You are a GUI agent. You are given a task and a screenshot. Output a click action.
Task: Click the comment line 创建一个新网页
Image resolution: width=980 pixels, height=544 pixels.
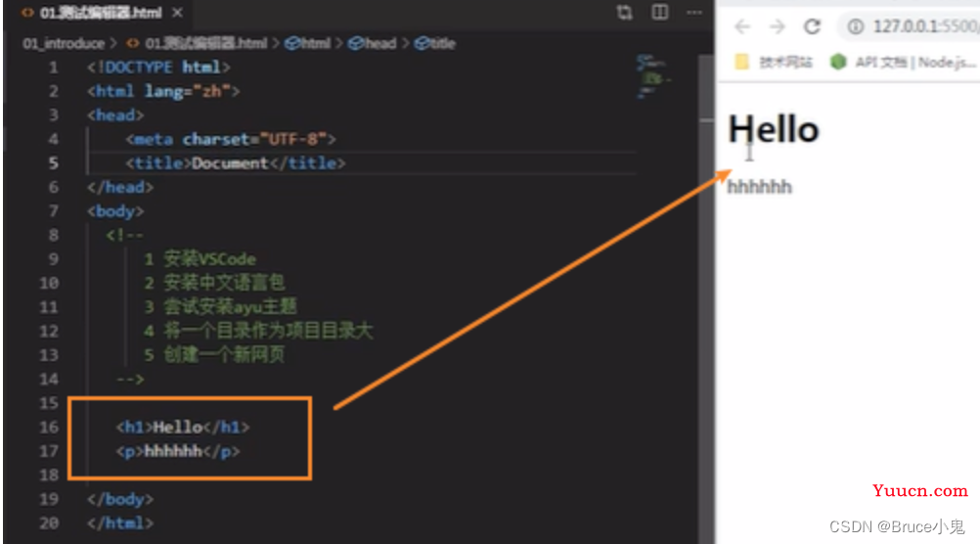pyautogui.click(x=214, y=354)
